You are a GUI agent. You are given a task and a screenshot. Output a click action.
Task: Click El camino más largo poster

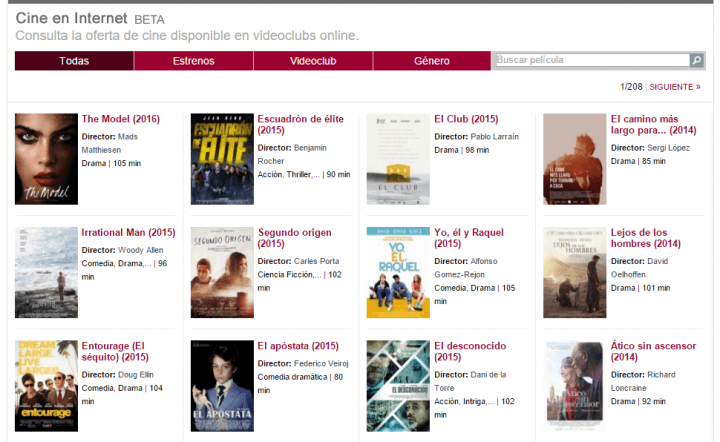(574, 159)
